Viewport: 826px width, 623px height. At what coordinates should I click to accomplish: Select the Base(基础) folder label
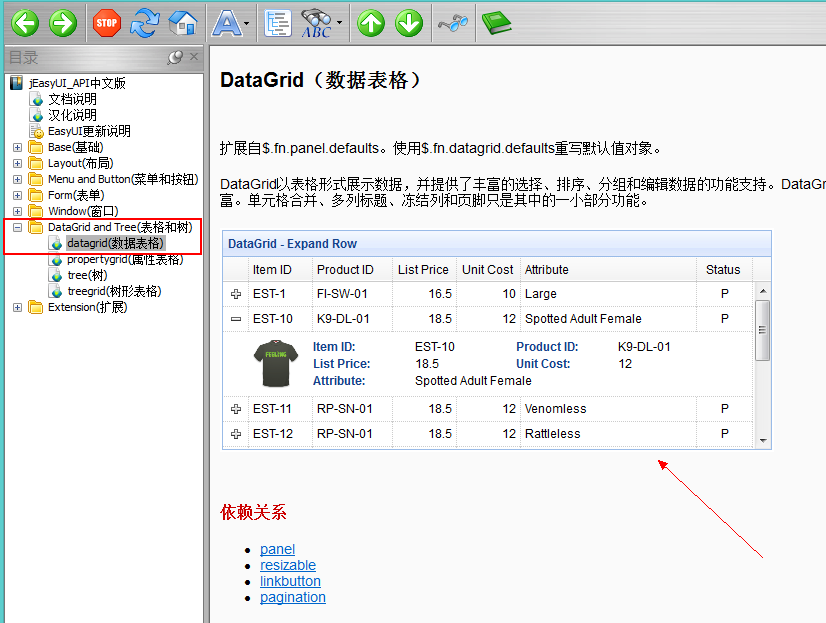click(x=75, y=147)
